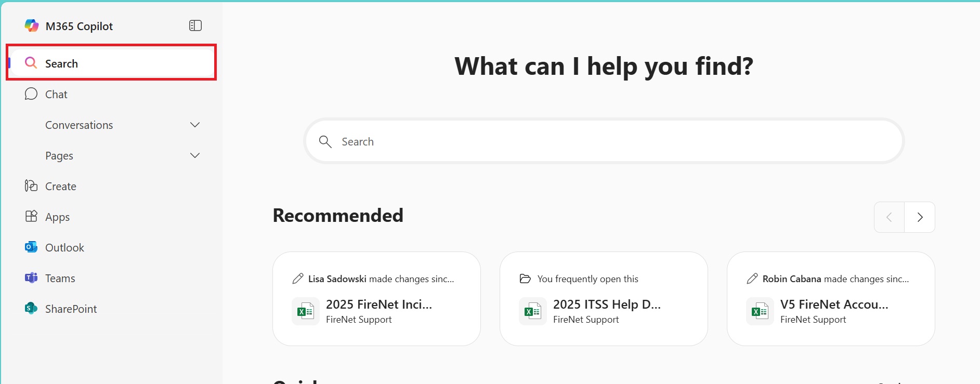Toggle the sidebar collapse panel icon
Image resolution: width=980 pixels, height=384 pixels.
coord(195,26)
